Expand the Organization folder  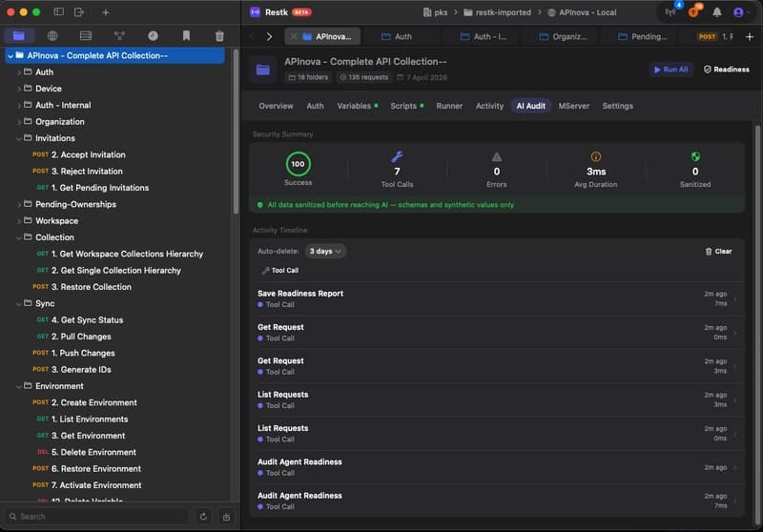(19, 122)
